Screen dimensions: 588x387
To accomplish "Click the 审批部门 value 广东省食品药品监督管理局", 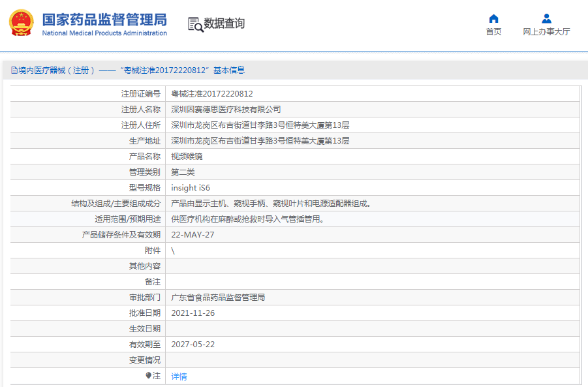I will click(219, 297).
